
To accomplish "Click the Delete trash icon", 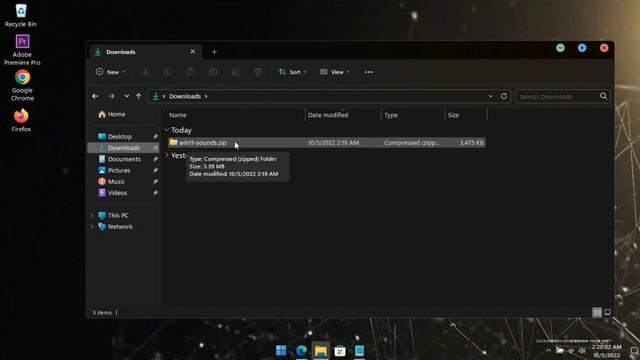I will pyautogui.click(x=258, y=72).
